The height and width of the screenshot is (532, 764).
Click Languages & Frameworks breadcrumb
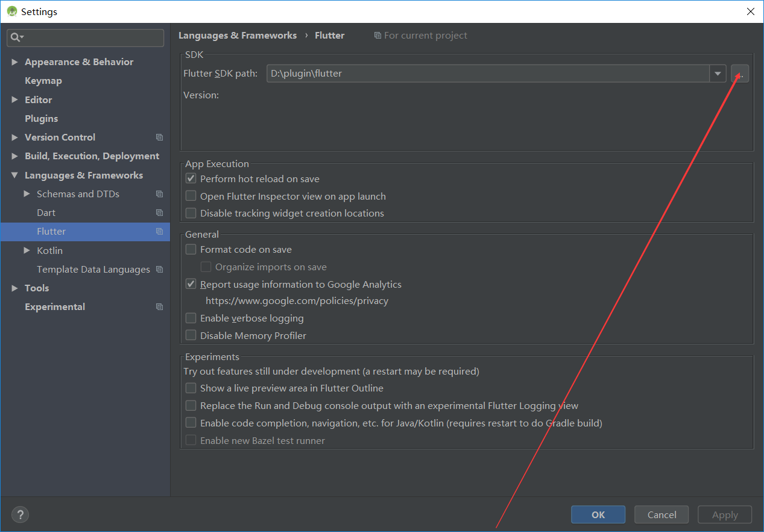click(238, 36)
